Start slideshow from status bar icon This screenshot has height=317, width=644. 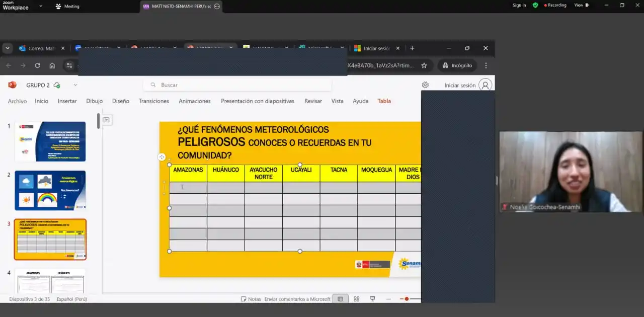point(372,299)
